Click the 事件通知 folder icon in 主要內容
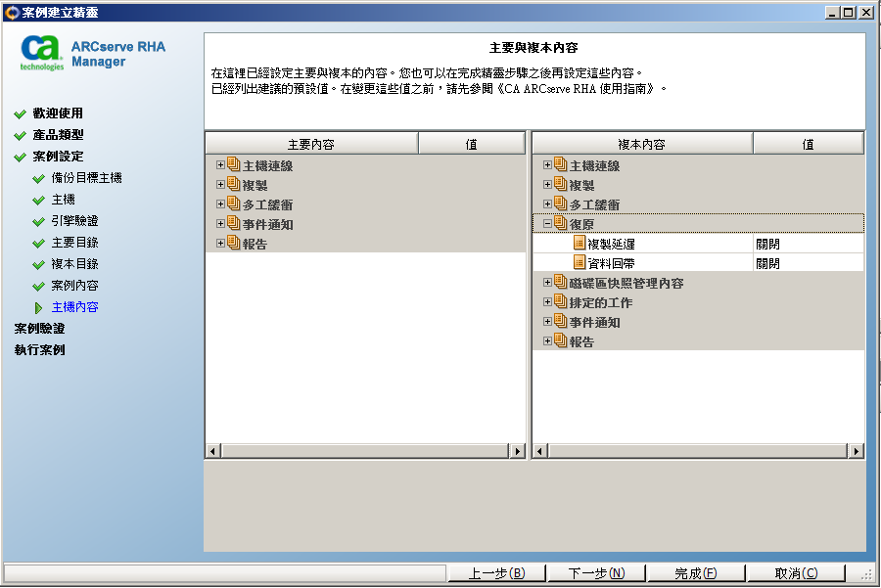 click(234, 223)
